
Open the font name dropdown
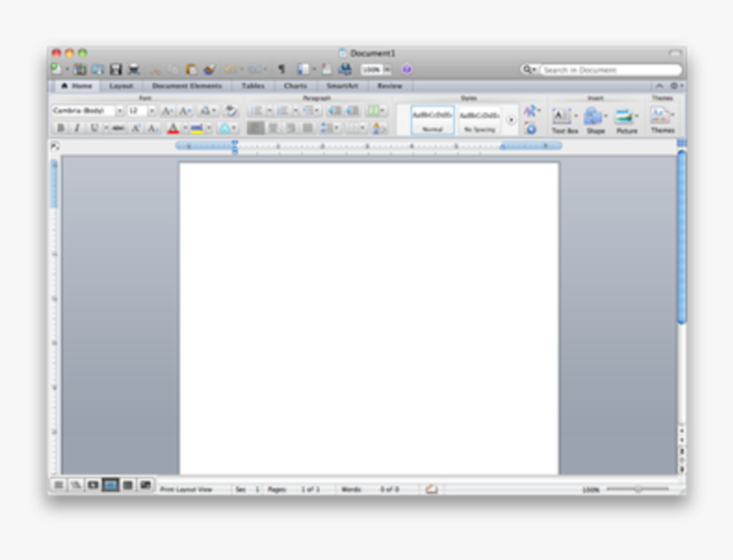tap(120, 109)
